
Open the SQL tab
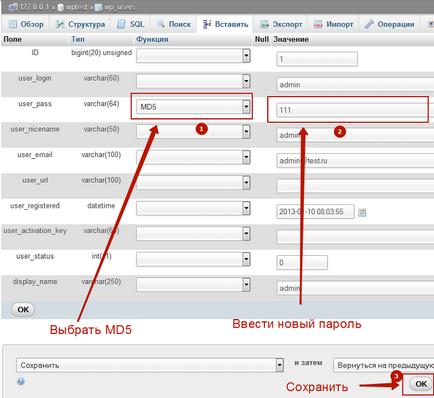coord(130,24)
